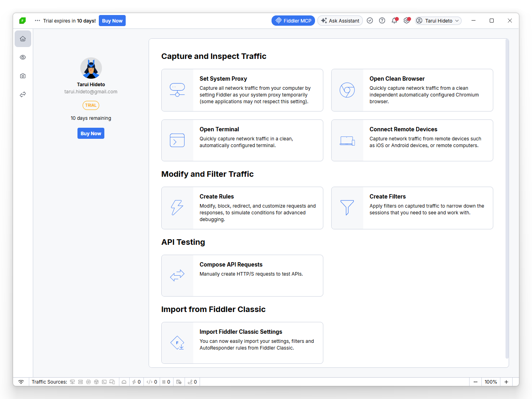Click the Set System Proxy card
Screen dimensions: 532x399
tap(242, 90)
